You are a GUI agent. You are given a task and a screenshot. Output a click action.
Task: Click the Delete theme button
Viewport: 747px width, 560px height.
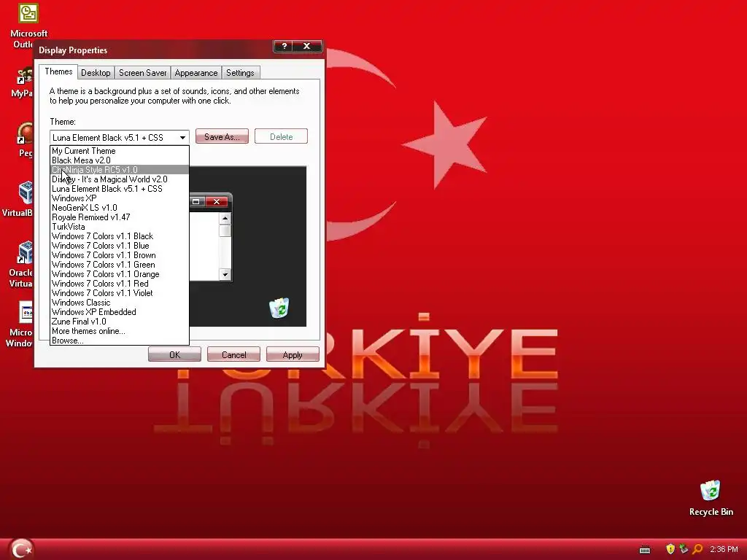coord(281,136)
